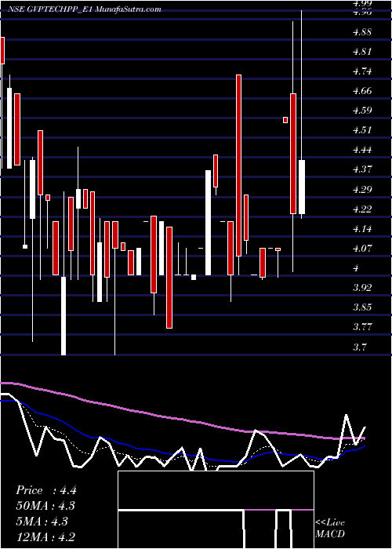392x549 pixels.
Task: Click the small red candle near 4.59
Action: click(x=285, y=120)
